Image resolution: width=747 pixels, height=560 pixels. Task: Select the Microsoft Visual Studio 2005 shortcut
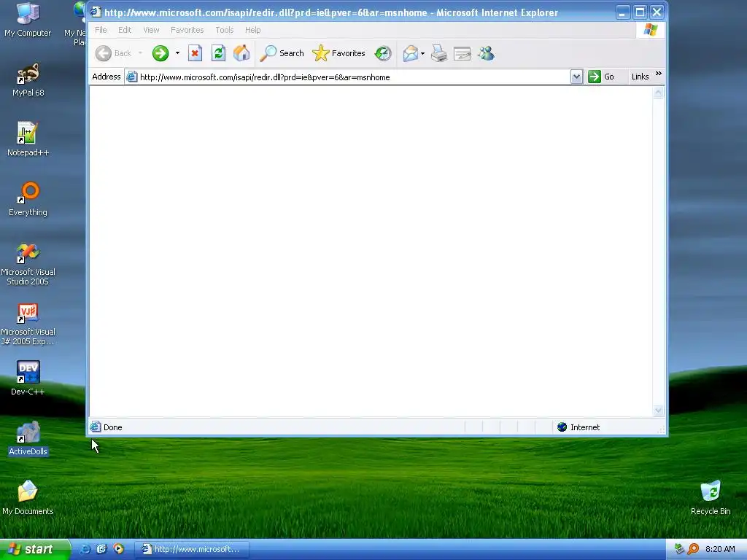point(28,264)
